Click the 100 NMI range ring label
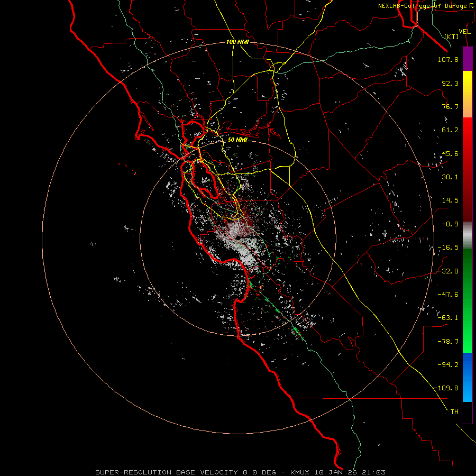 point(237,42)
